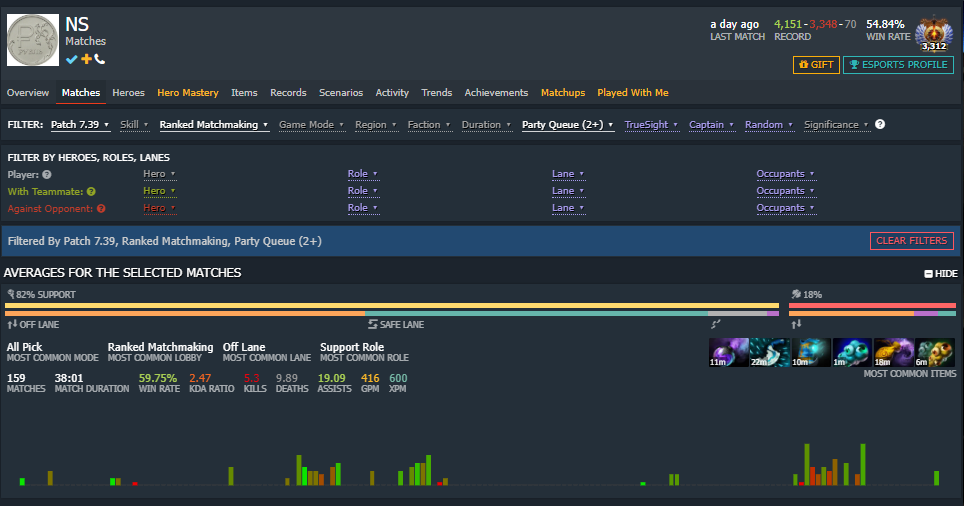Click the Off Lane arrows icon under support bar
The height and width of the screenshot is (506, 964).
coord(12,324)
